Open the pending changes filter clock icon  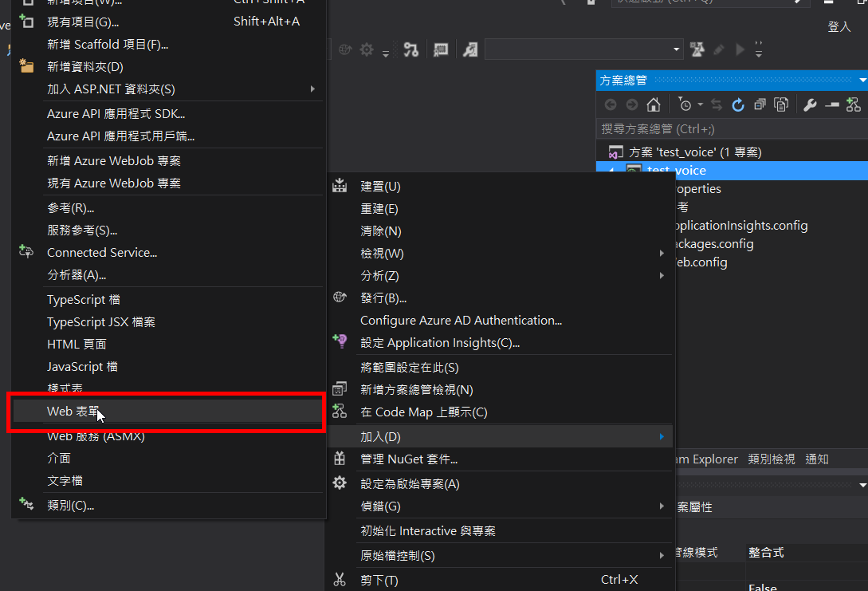click(x=685, y=104)
